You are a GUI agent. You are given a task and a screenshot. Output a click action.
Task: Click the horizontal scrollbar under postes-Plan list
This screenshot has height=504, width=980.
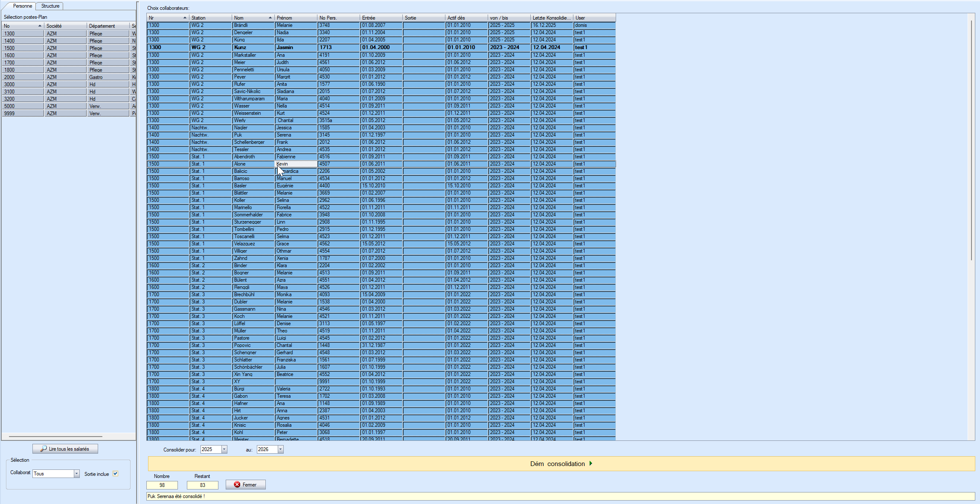pyautogui.click(x=55, y=437)
